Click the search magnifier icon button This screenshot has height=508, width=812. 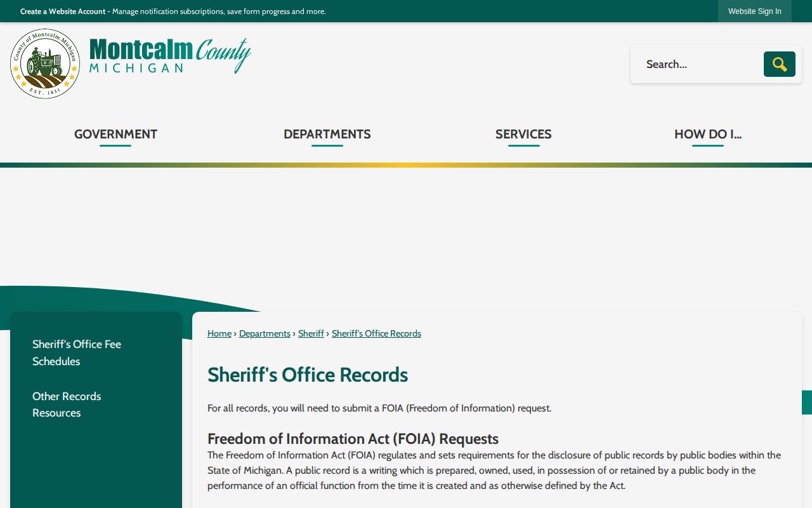pyautogui.click(x=779, y=64)
